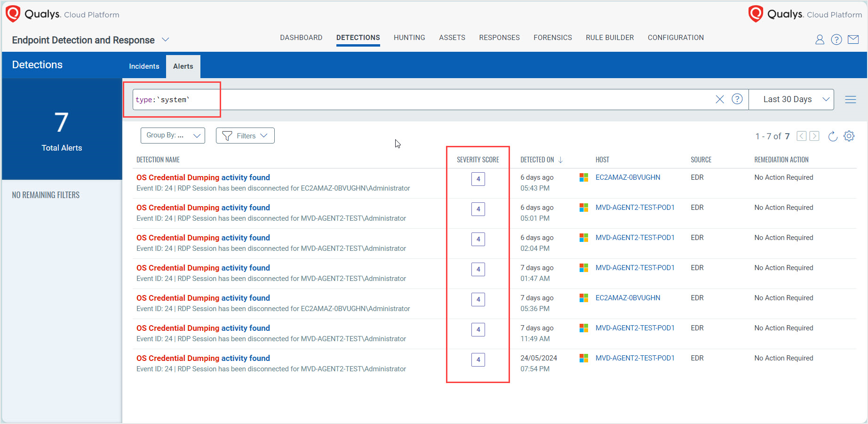Open messages envelope icon

pyautogui.click(x=853, y=40)
